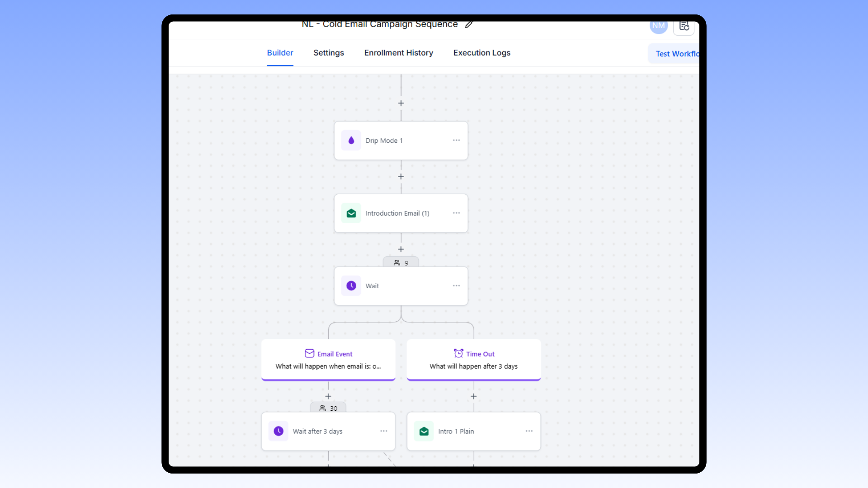The width and height of the screenshot is (868, 488).
Task: Click the plus to add a step above Drip Mode 1
Action: click(401, 103)
